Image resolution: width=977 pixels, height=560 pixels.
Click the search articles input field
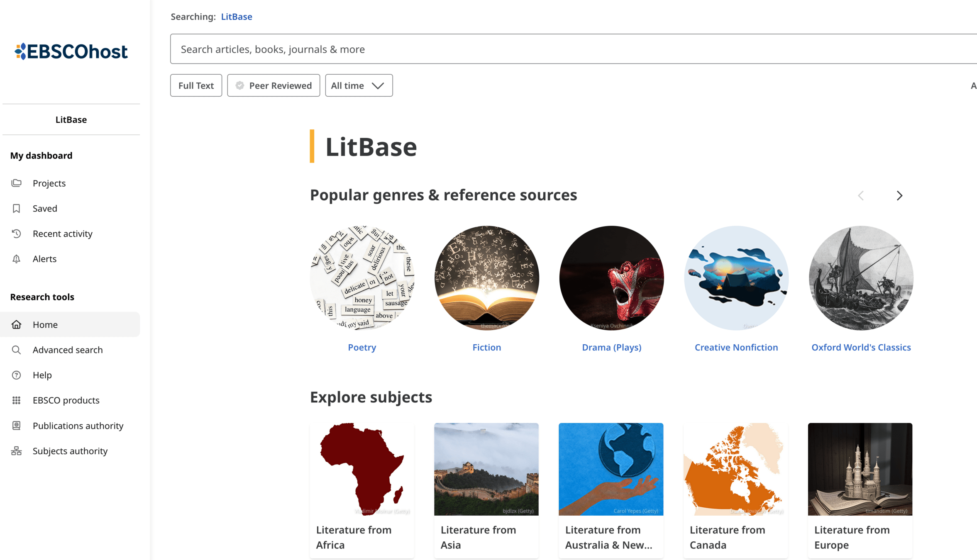point(573,49)
